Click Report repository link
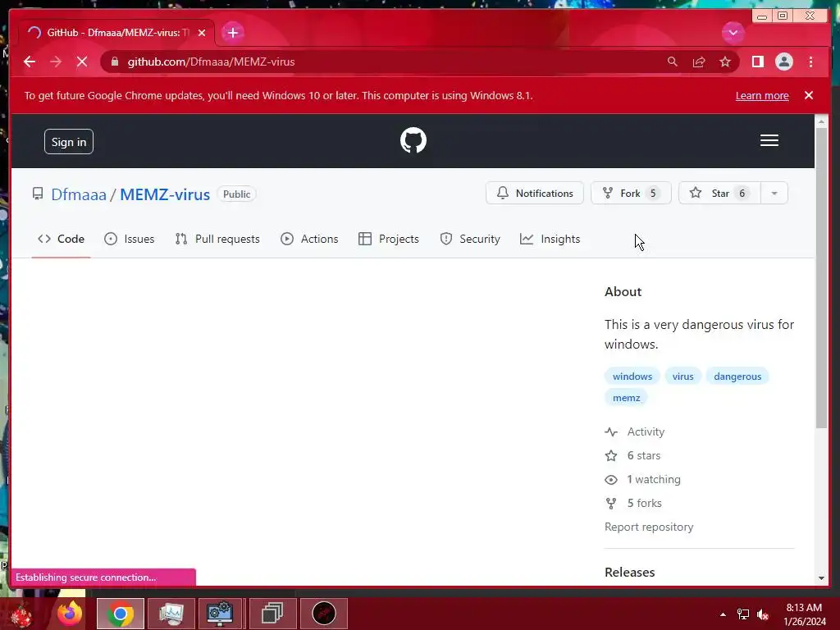Image resolution: width=840 pixels, height=630 pixels. (649, 527)
